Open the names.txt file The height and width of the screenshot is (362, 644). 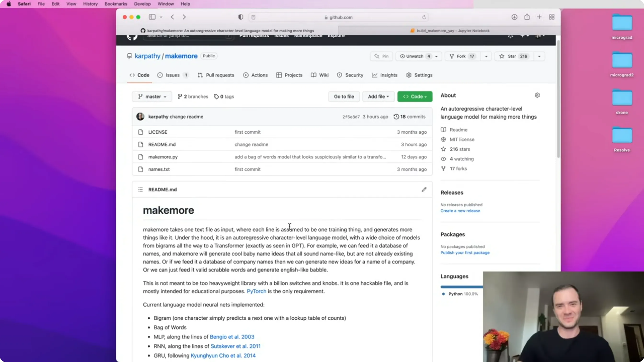point(159,169)
